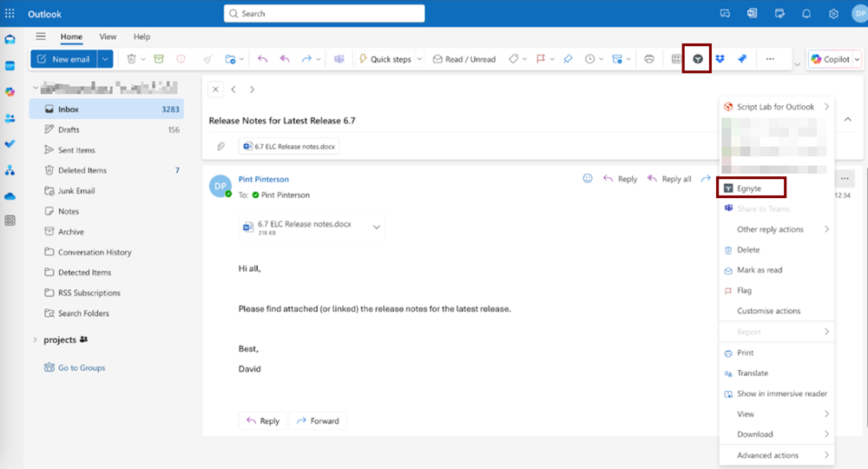This screenshot has width=868, height=469.
Task: Click the Forward button below the message
Action: click(x=318, y=420)
